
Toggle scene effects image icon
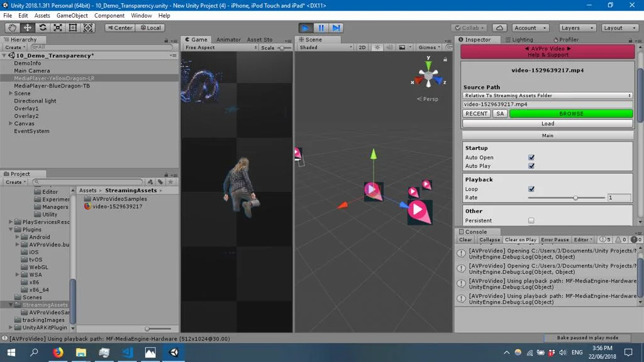point(402,47)
